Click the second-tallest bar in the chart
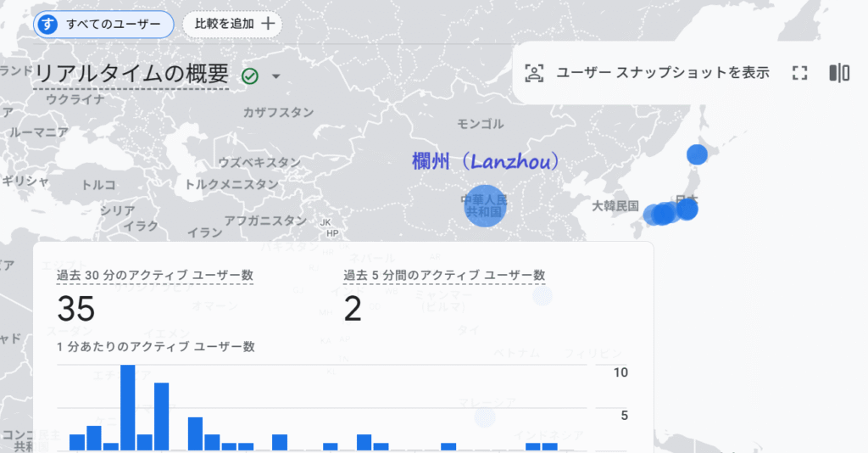The width and height of the screenshot is (868, 453). point(161,416)
